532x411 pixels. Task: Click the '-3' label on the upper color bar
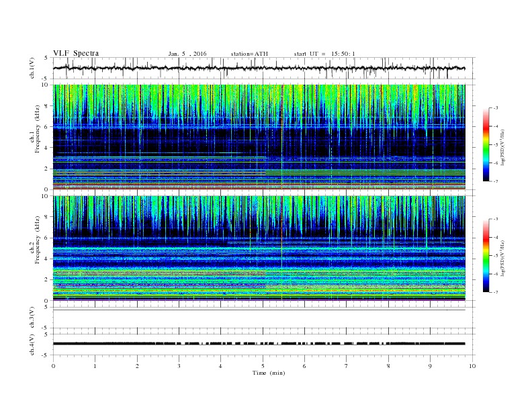pyautogui.click(x=495, y=108)
